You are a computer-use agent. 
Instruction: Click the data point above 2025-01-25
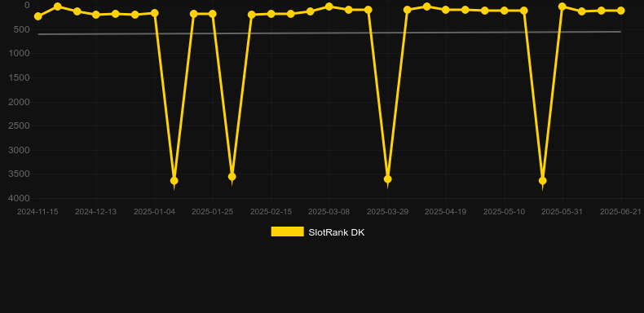(x=213, y=14)
